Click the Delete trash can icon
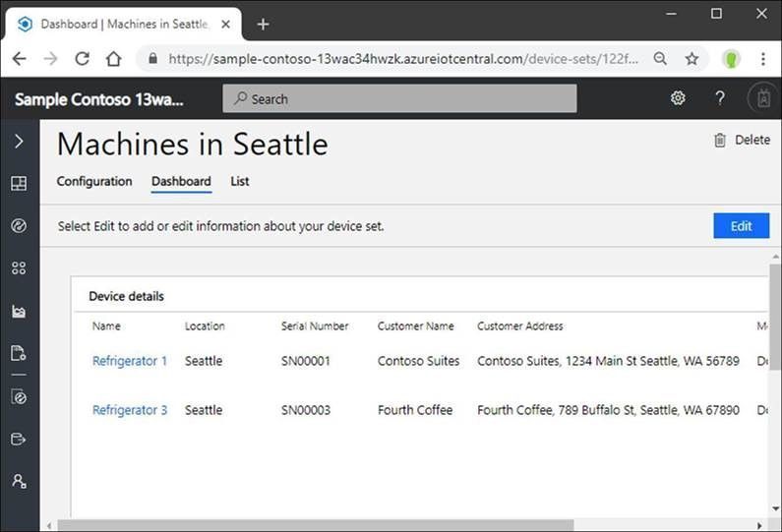This screenshot has width=782, height=532. [720, 140]
